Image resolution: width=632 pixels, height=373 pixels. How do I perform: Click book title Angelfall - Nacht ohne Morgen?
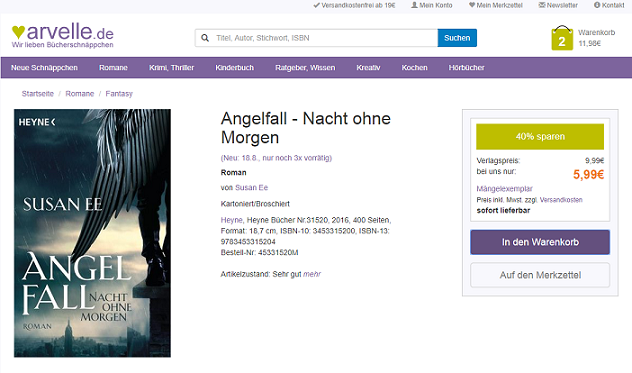click(x=306, y=128)
